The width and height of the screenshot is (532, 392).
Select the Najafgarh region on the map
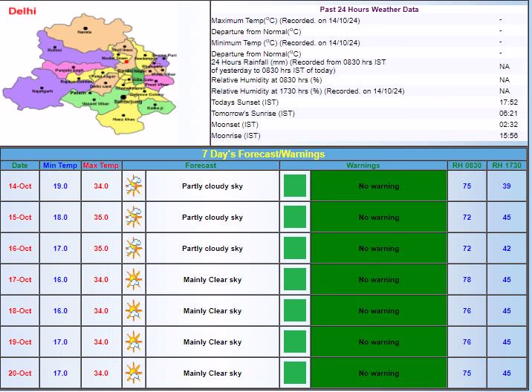point(41,88)
